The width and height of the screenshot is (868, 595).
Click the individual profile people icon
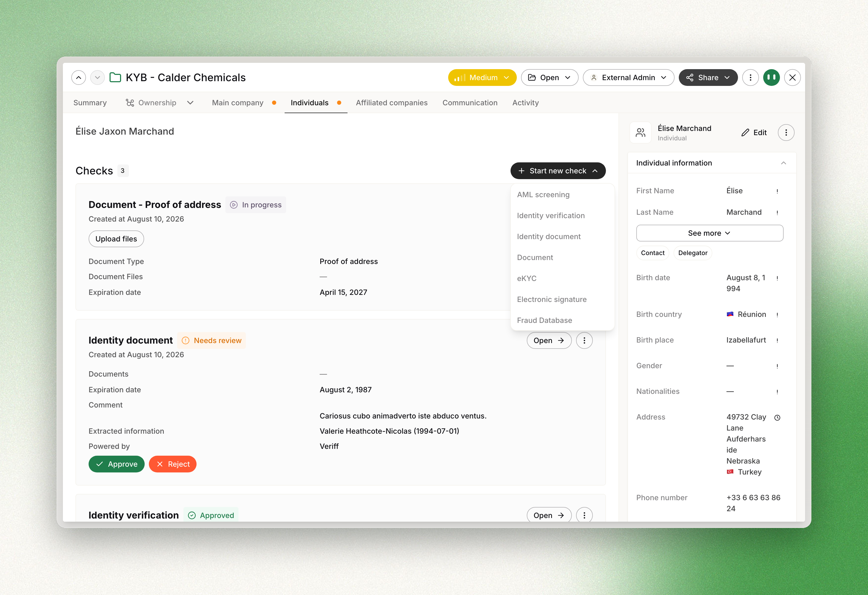click(641, 133)
